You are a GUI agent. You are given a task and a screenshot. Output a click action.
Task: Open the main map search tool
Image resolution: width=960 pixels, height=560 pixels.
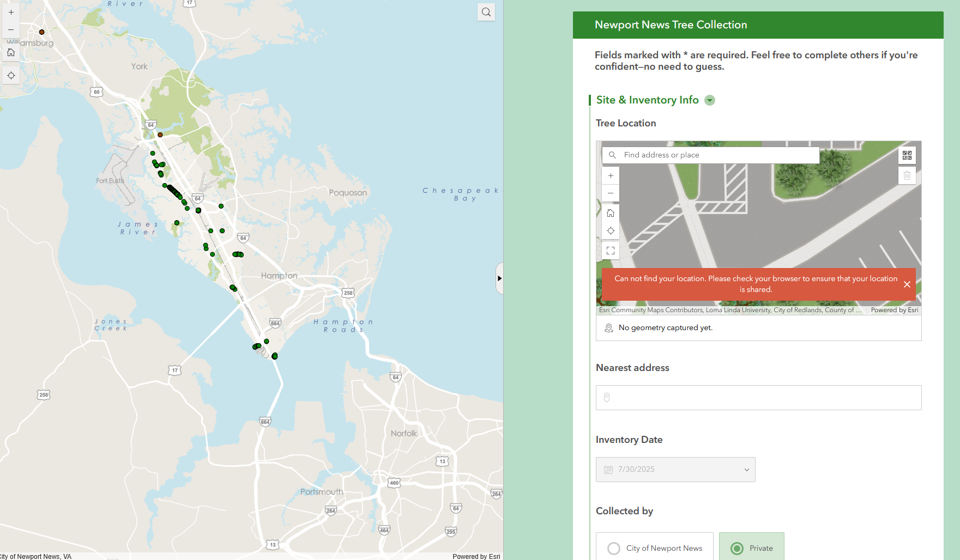486,12
